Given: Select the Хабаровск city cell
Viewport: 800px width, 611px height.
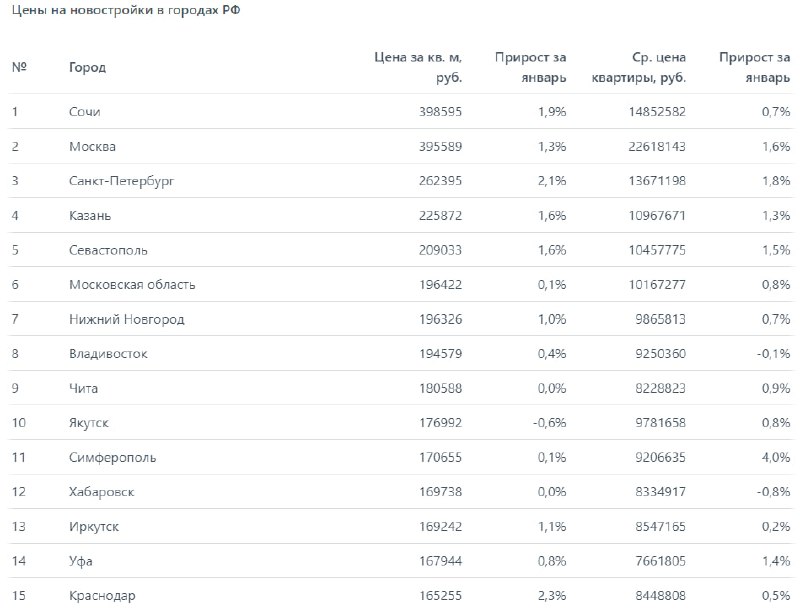Looking at the screenshot, I should [x=102, y=492].
